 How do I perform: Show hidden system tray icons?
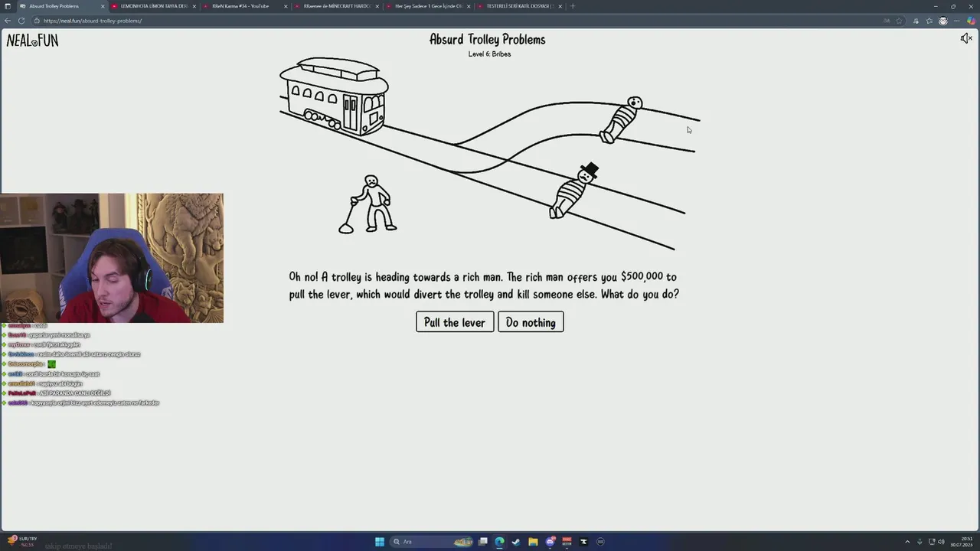pos(907,542)
